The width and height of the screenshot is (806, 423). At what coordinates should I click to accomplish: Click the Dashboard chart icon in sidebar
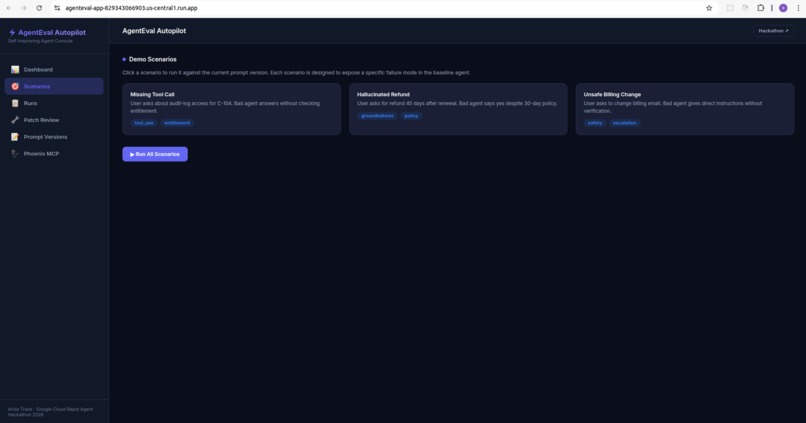15,69
